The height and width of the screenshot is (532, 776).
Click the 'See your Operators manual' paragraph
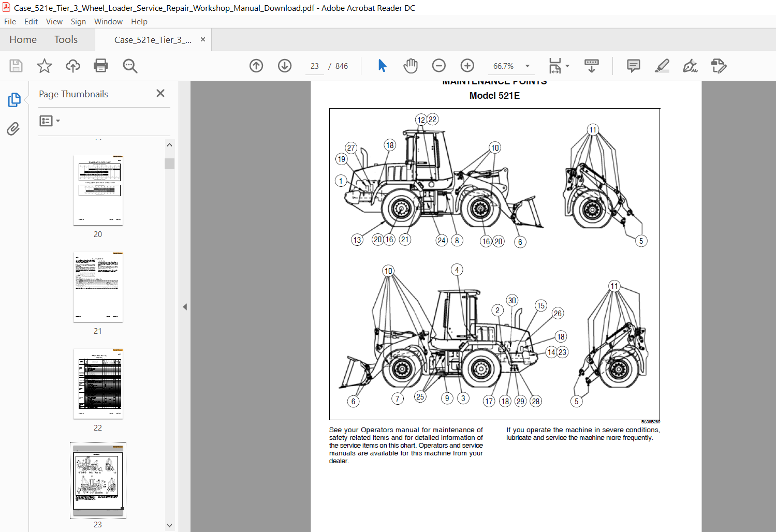[406, 445]
